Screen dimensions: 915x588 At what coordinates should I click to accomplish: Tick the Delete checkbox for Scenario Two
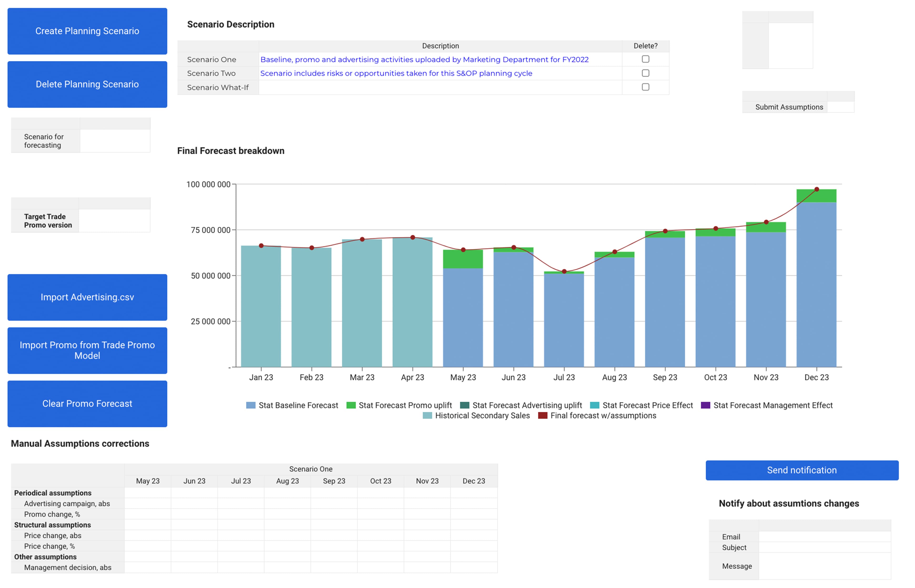646,73
